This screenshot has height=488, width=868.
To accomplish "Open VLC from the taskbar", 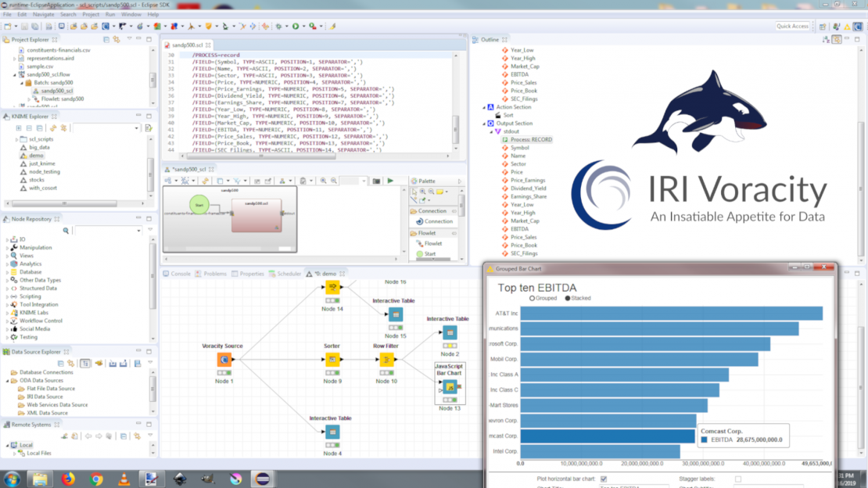I will pos(124,479).
